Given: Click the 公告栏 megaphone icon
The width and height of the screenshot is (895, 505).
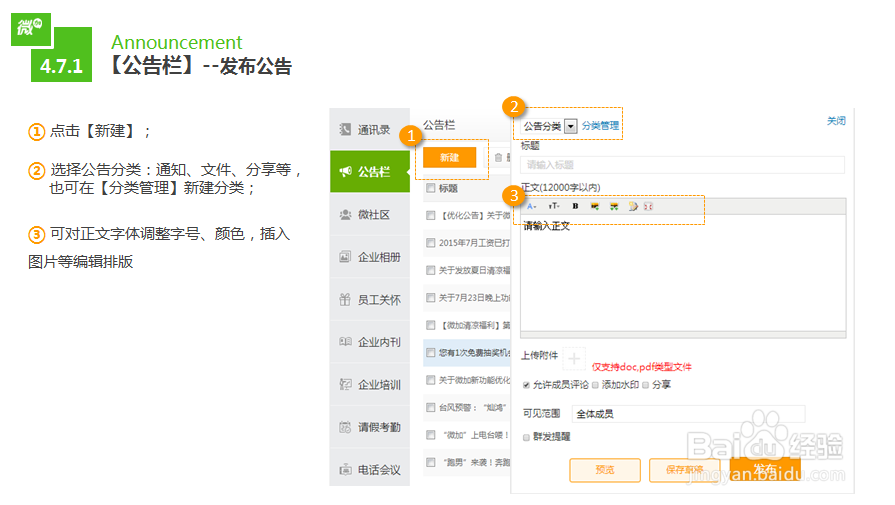Looking at the screenshot, I should tap(345, 171).
